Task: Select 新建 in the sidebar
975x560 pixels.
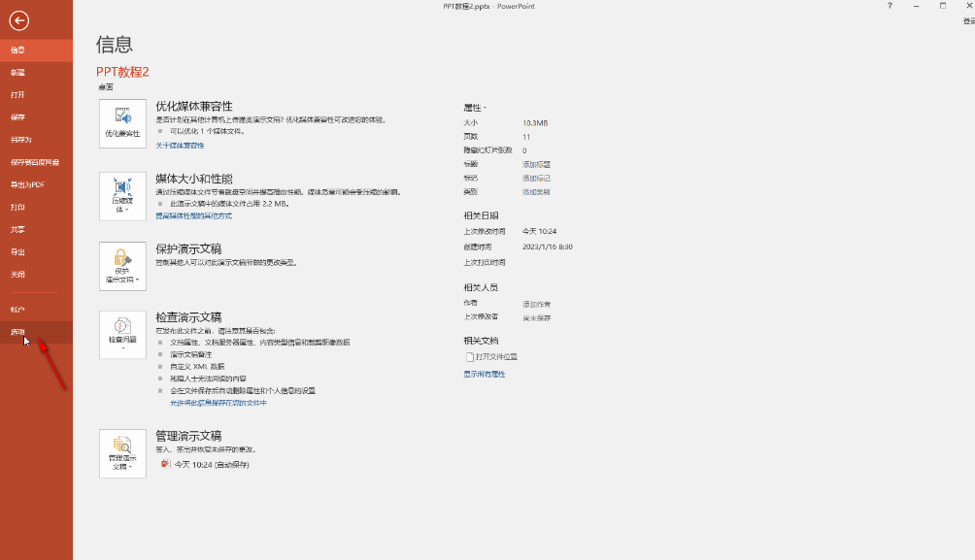Action: 17,72
